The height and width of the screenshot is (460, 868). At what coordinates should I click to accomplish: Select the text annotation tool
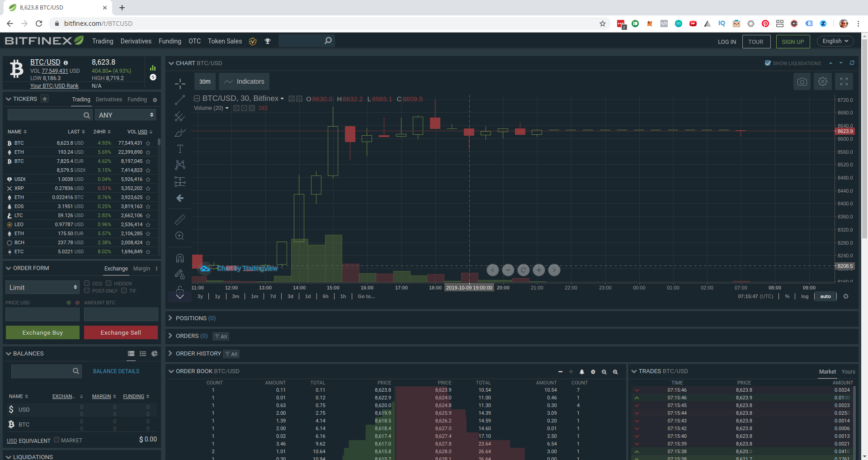pyautogui.click(x=180, y=149)
